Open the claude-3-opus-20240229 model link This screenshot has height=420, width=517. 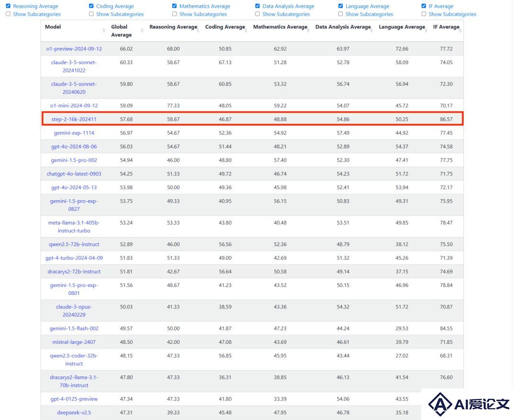(x=74, y=311)
